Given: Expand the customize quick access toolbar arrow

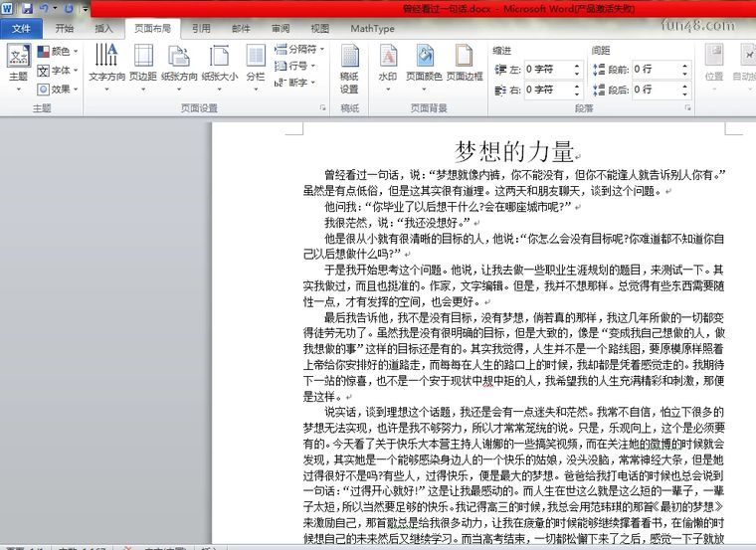Looking at the screenshot, I should pos(85,9).
